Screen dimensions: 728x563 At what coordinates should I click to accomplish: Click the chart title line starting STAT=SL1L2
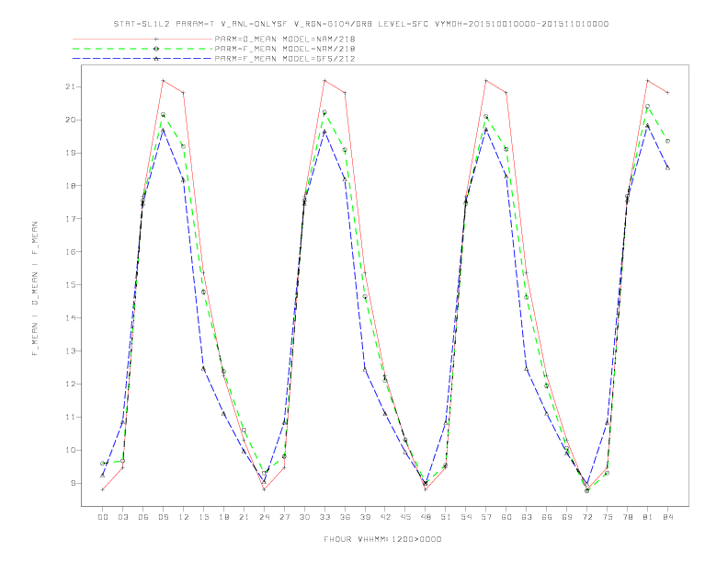pyautogui.click(x=360, y=24)
